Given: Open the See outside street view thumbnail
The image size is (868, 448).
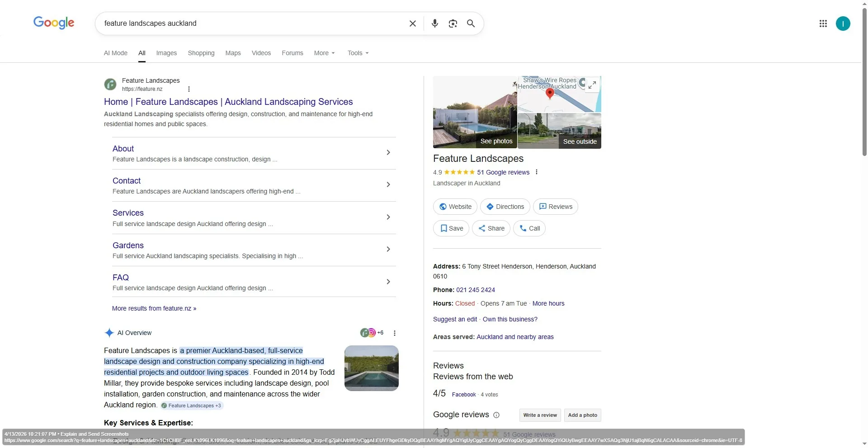Looking at the screenshot, I should pos(559,131).
